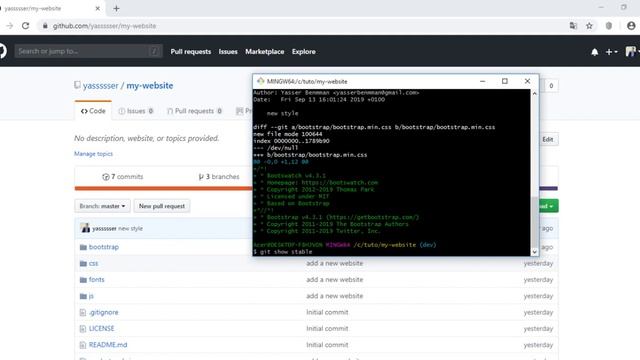
Task: Reload the page with the refresh icon
Action: [25, 26]
